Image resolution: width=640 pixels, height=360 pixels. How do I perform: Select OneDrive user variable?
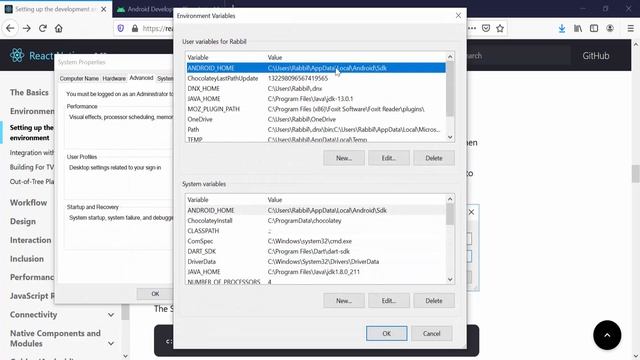(x=316, y=119)
